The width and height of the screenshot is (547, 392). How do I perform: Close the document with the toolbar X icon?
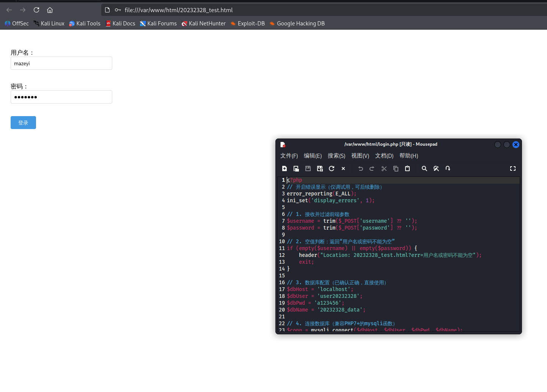[343, 168]
